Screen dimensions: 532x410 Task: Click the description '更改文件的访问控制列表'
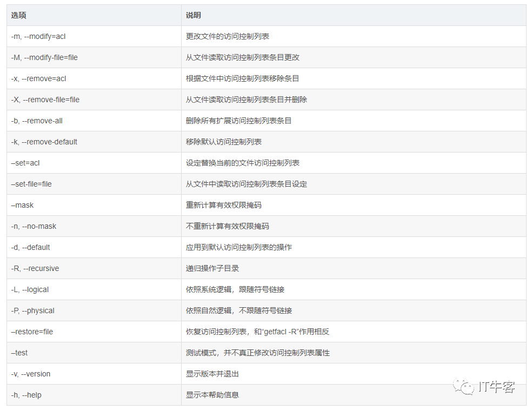point(227,36)
